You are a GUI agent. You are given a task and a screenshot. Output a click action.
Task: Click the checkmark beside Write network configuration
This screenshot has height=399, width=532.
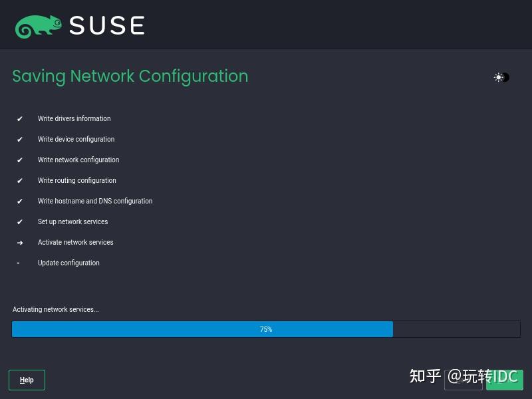(x=19, y=160)
